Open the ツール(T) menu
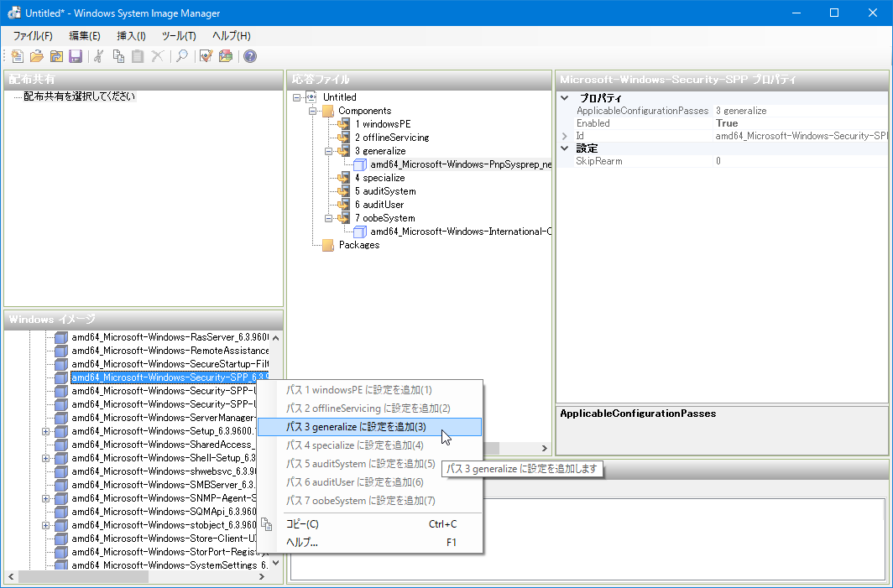893x588 pixels. [x=178, y=36]
